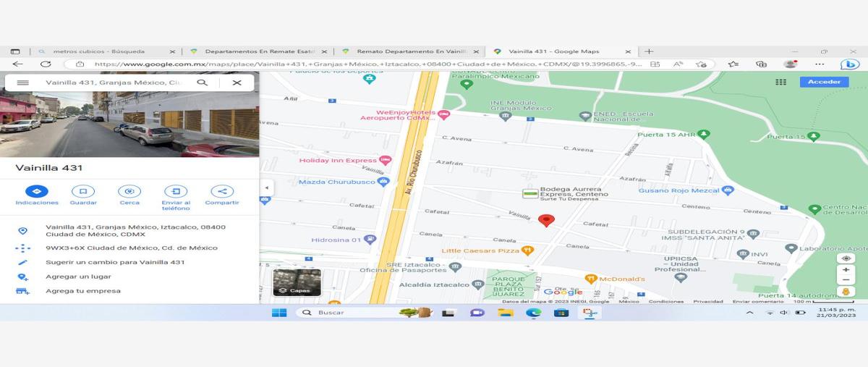Open the Bing chat sidebar icon
Image resolution: width=868 pixels, height=367 pixels.
coord(850,64)
